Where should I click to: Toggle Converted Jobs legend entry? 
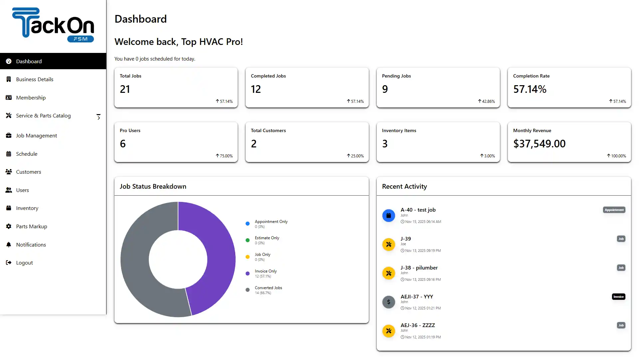coord(268,289)
